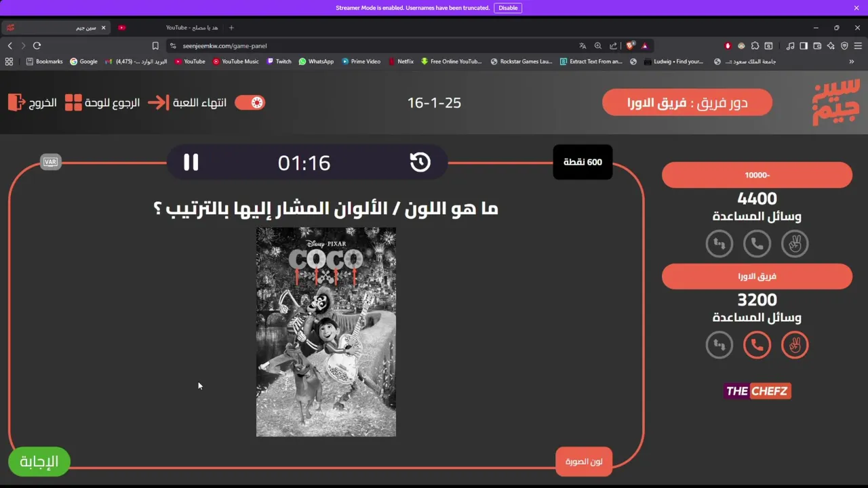Image resolution: width=868 pixels, height=488 pixels.
Task: Toggle the red settings switch in header
Action: pyautogui.click(x=250, y=102)
